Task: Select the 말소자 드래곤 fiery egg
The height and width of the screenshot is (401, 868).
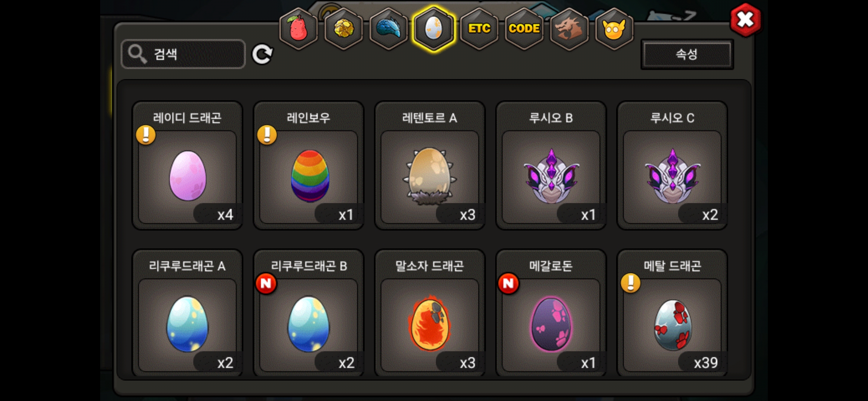Action: [x=430, y=313]
